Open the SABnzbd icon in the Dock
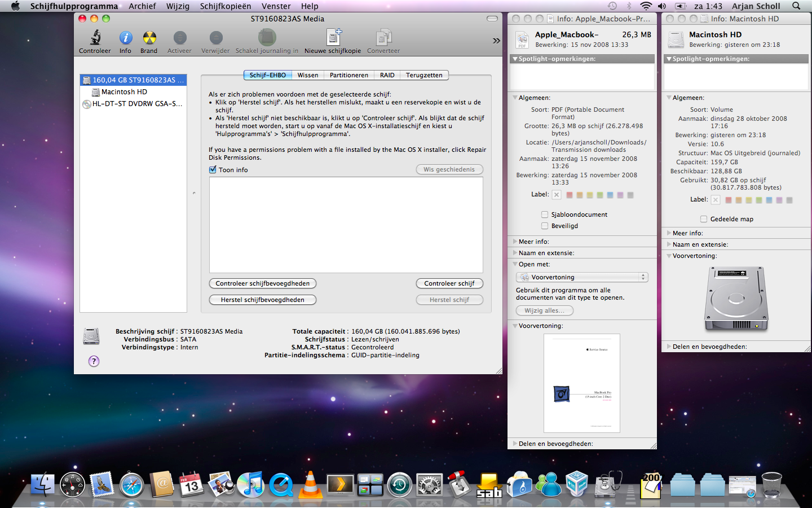 (488, 484)
